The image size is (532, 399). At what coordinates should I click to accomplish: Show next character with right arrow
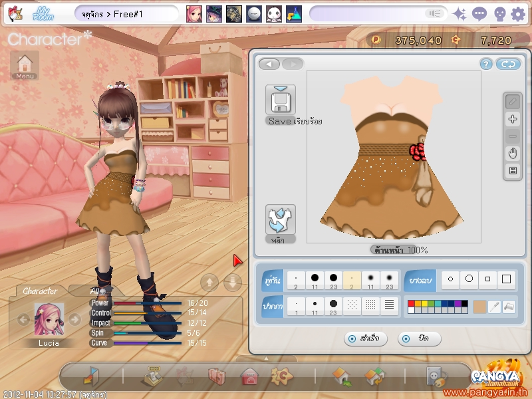point(74,319)
